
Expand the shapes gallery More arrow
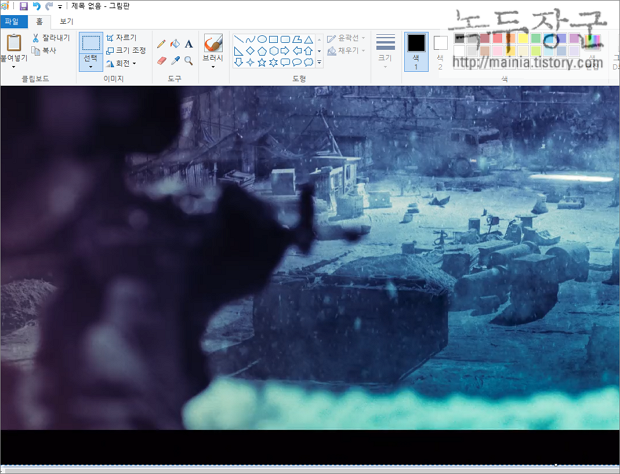[x=319, y=62]
